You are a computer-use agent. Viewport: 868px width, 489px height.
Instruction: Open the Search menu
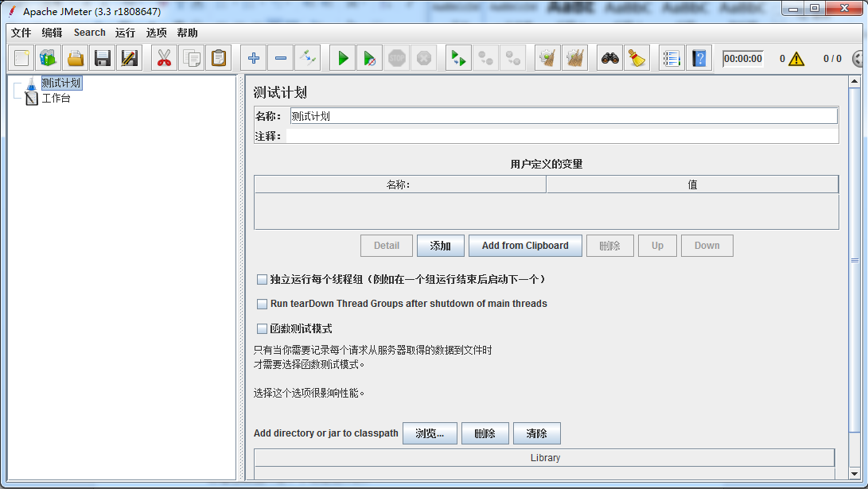click(90, 33)
